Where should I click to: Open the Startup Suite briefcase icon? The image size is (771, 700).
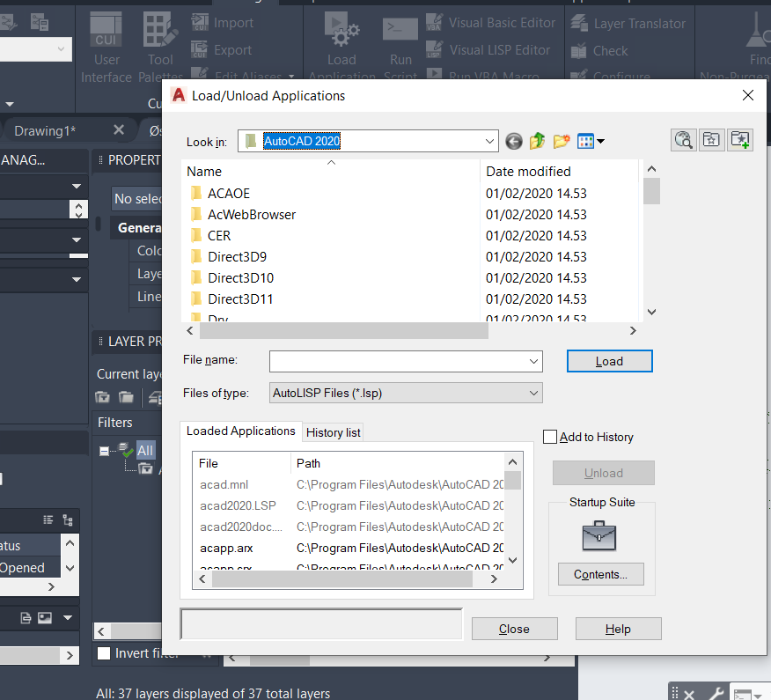pos(598,535)
